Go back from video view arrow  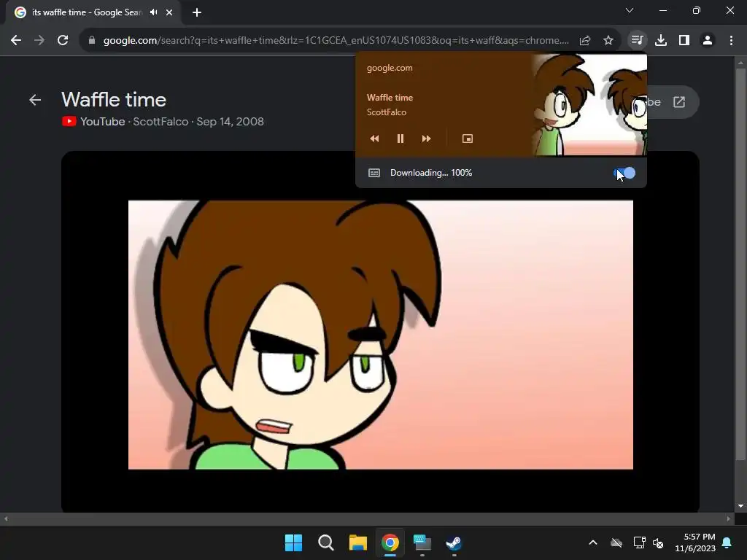(35, 100)
